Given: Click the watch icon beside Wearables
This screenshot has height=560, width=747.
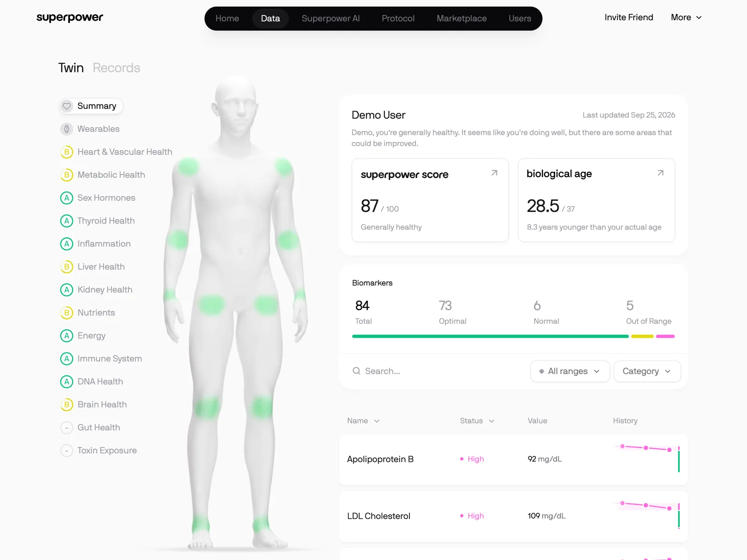Looking at the screenshot, I should tap(67, 129).
